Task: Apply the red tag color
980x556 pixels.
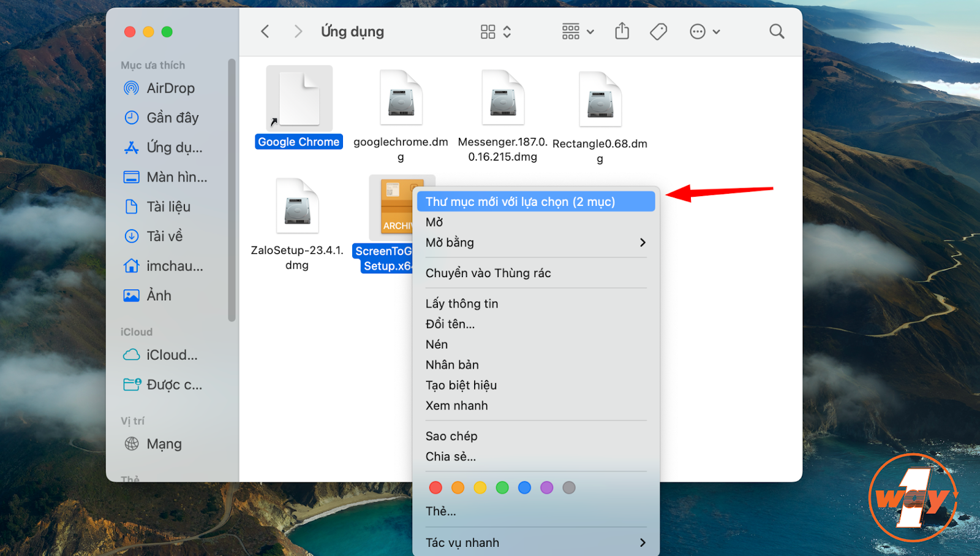Action: click(x=435, y=487)
